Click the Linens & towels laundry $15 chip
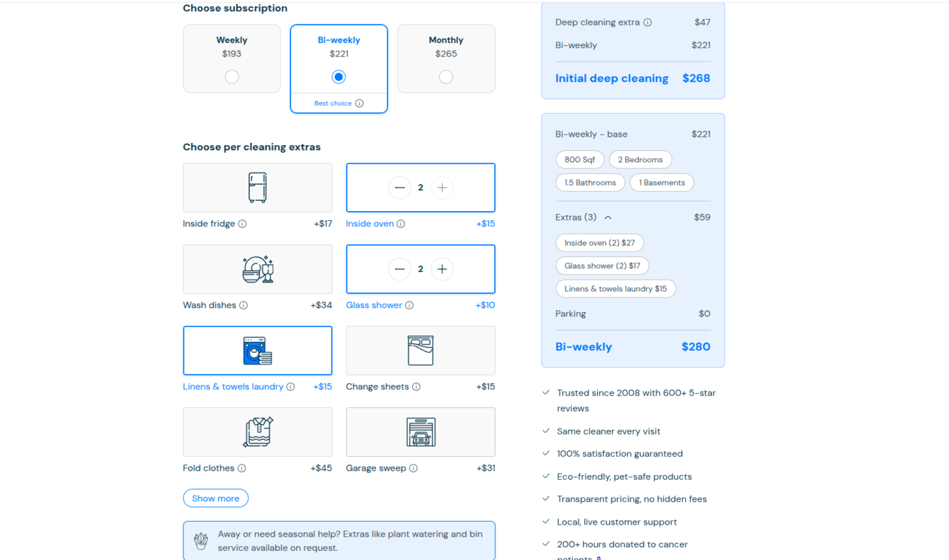949x560 pixels. point(616,289)
